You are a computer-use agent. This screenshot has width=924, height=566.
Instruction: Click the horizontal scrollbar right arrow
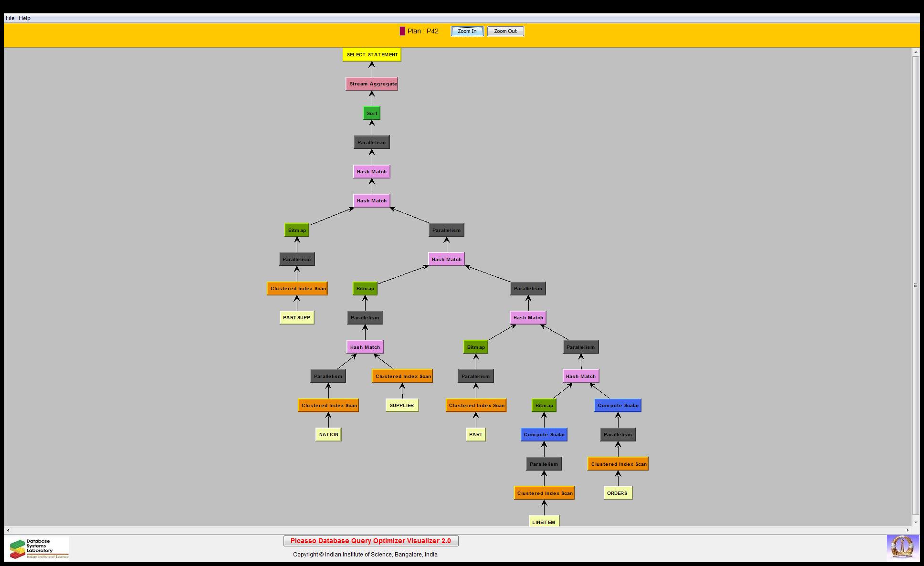[x=907, y=530]
